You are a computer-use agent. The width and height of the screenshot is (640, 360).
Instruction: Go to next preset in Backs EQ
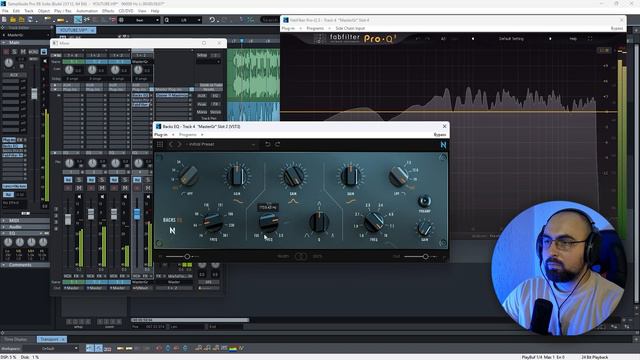pos(179,144)
